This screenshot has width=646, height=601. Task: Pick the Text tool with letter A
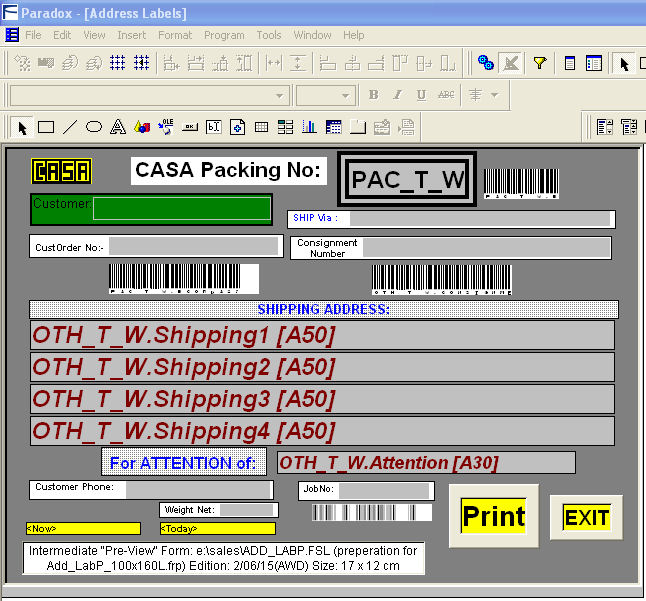click(x=118, y=127)
